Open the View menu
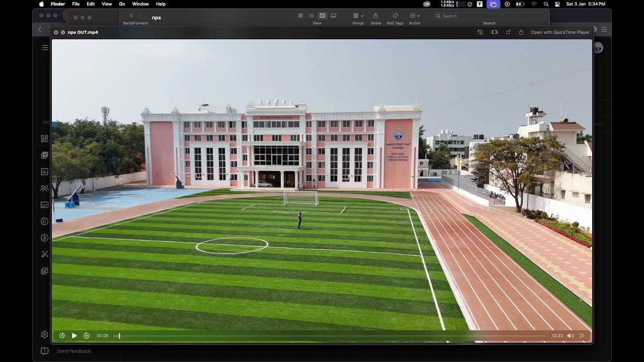Image resolution: width=644 pixels, height=362 pixels. click(107, 4)
